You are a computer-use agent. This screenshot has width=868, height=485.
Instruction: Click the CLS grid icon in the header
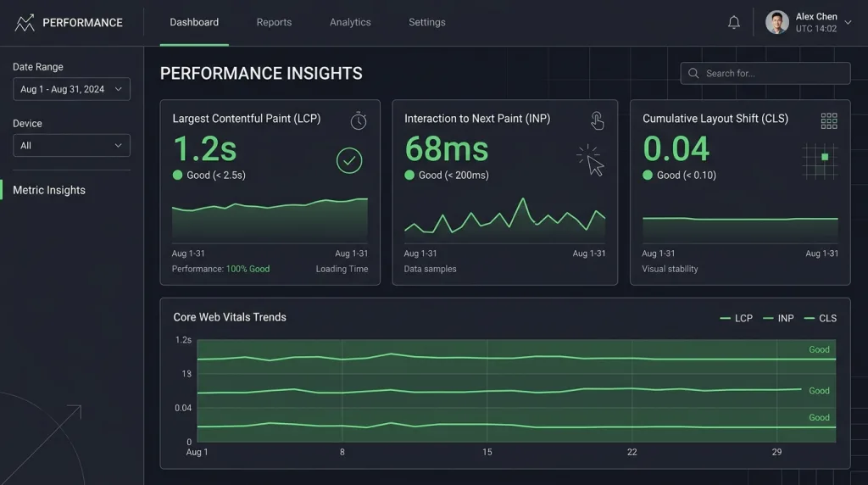(x=829, y=120)
